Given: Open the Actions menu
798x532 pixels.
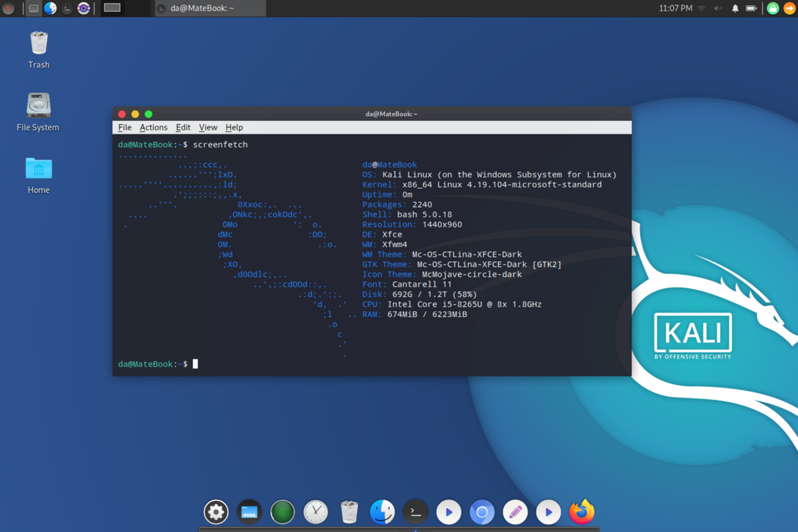Looking at the screenshot, I should pos(154,127).
